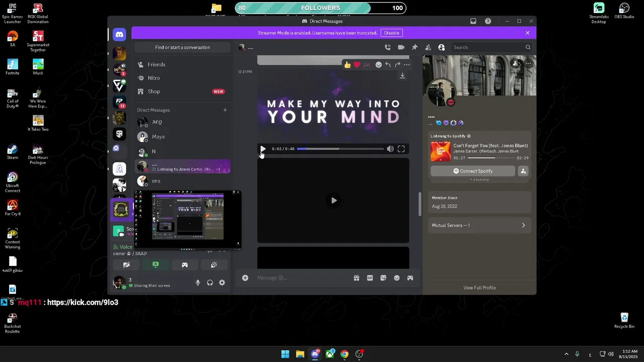Open conversation with Maya

coord(183,137)
